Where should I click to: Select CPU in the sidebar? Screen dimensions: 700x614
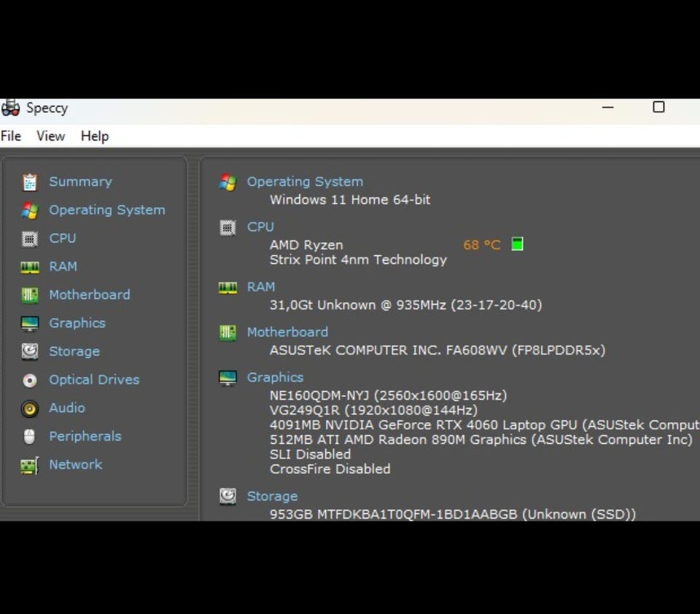point(63,238)
